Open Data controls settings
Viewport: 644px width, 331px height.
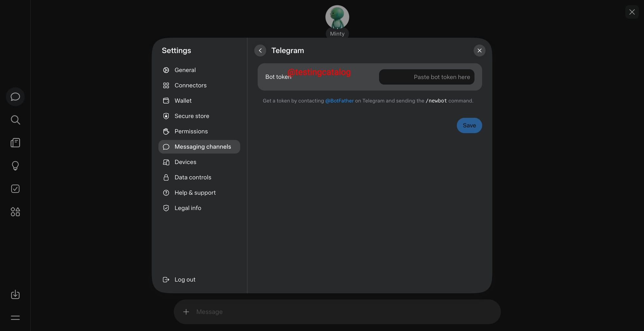(199, 177)
